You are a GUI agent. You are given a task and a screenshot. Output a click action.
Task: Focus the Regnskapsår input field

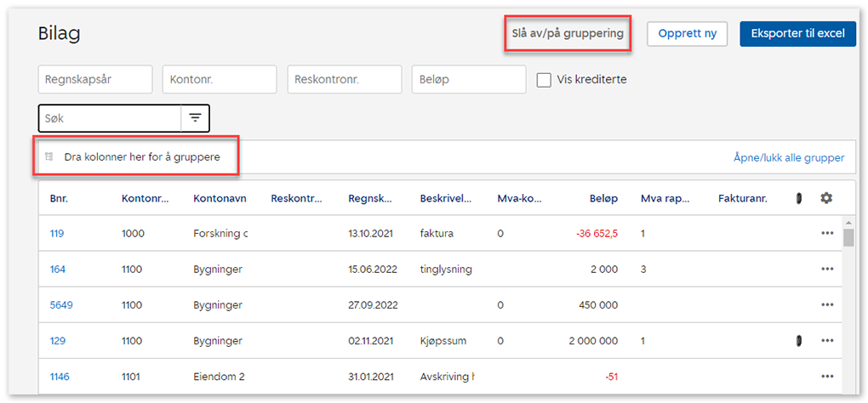coord(95,80)
